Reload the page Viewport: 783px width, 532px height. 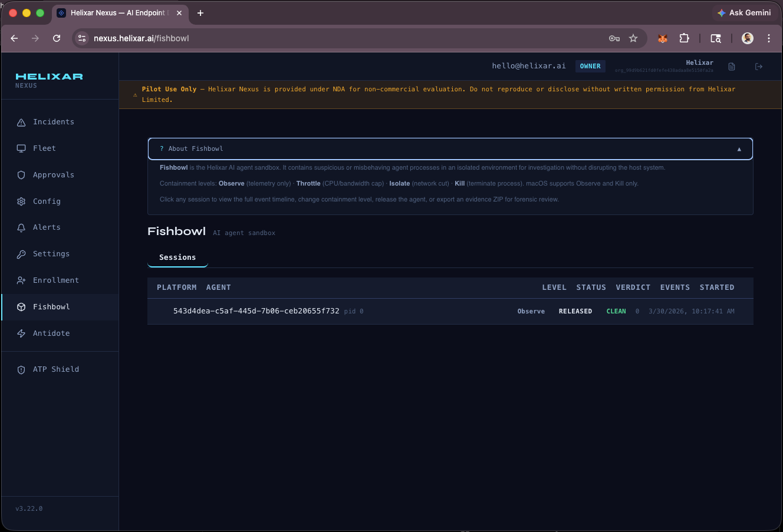point(57,38)
